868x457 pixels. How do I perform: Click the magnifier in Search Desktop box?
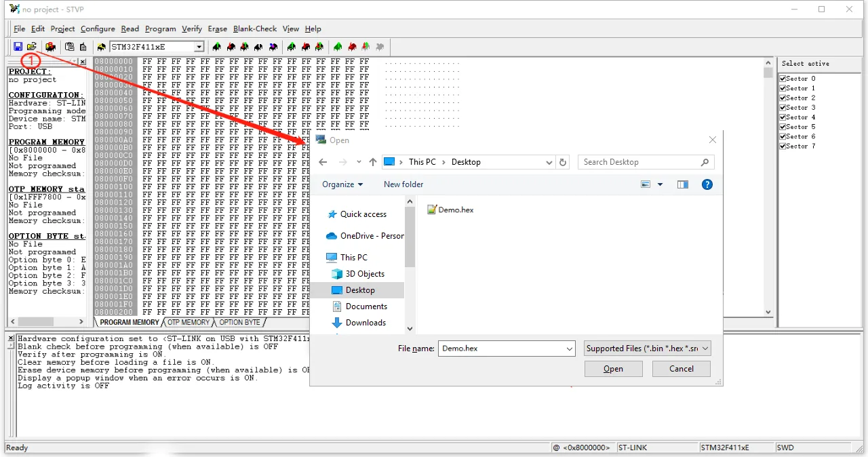pyautogui.click(x=705, y=162)
